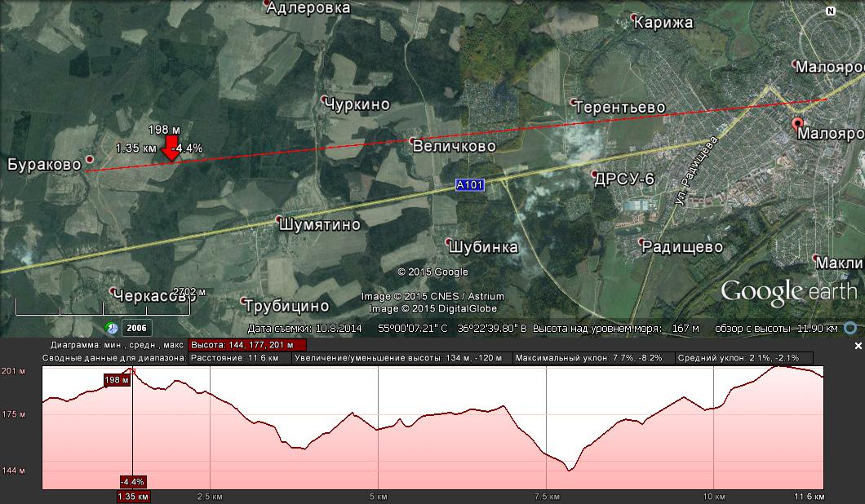Click the -4.4% tag below the chart
The width and height of the screenshot is (865, 504).
(x=132, y=482)
